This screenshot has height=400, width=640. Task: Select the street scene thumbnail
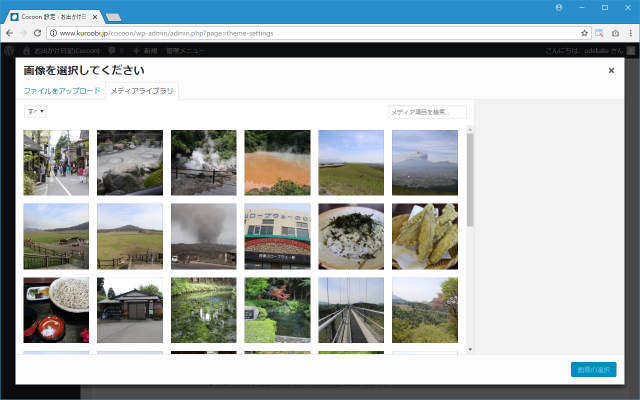coord(56,162)
